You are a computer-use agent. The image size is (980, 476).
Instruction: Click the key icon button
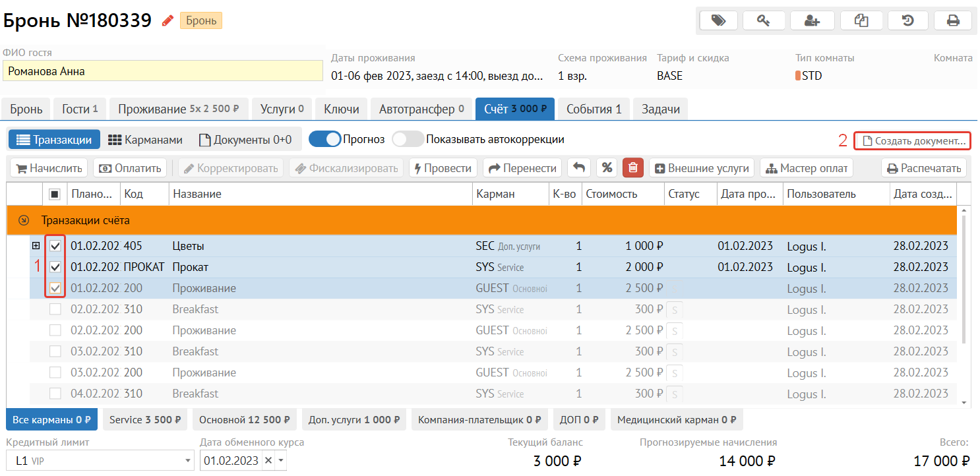pos(764,20)
